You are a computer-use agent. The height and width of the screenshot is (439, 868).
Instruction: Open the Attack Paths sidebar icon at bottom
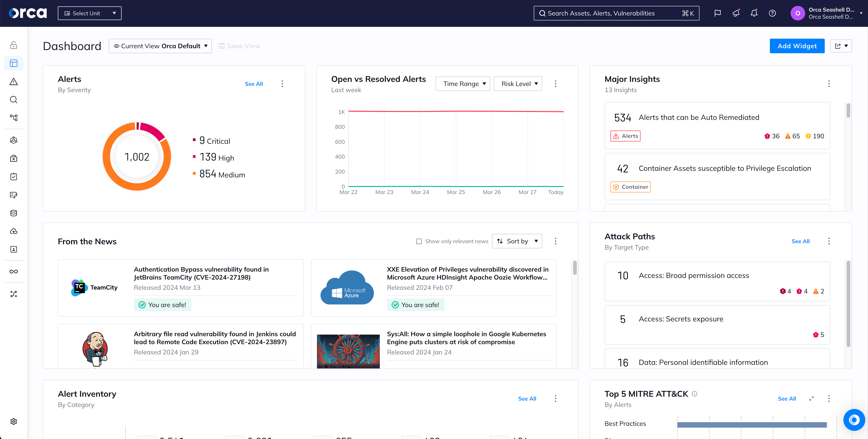pyautogui.click(x=13, y=294)
